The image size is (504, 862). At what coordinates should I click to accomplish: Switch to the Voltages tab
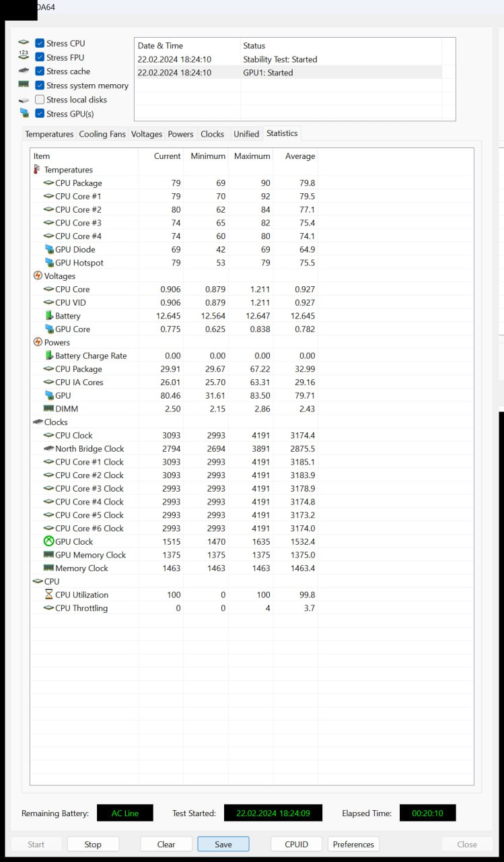(x=147, y=134)
